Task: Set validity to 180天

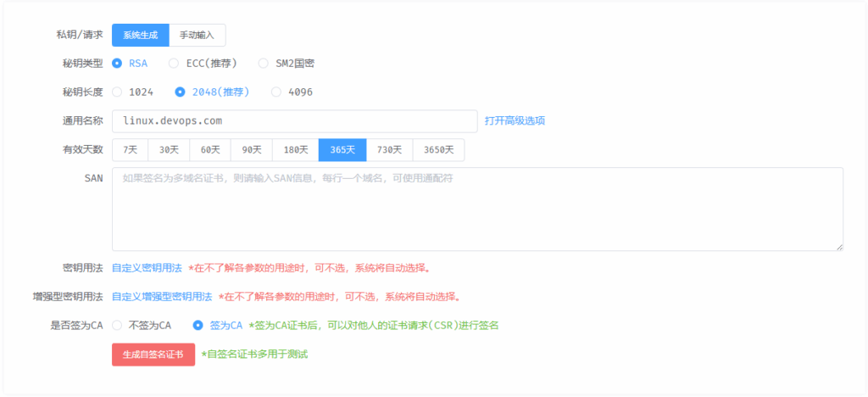Action: tap(296, 149)
